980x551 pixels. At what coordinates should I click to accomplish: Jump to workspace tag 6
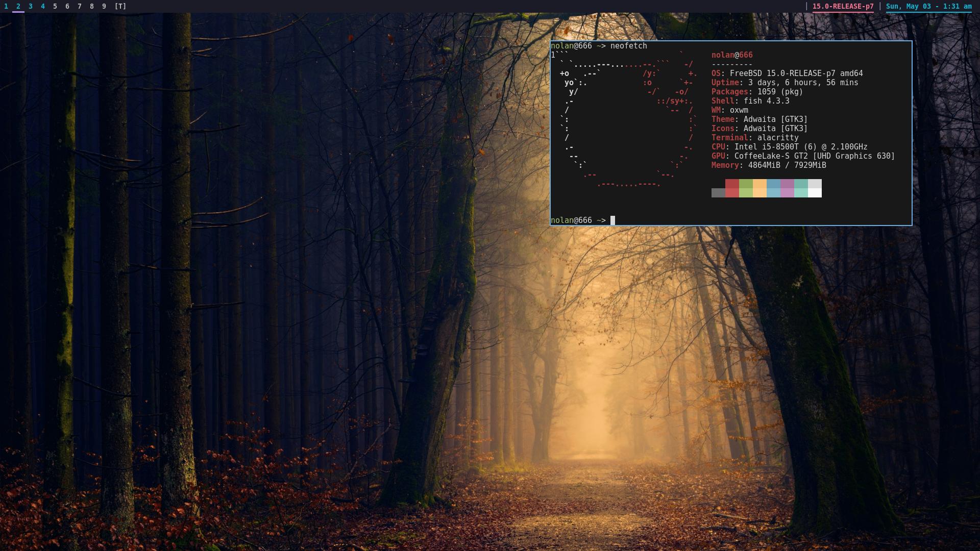click(67, 6)
